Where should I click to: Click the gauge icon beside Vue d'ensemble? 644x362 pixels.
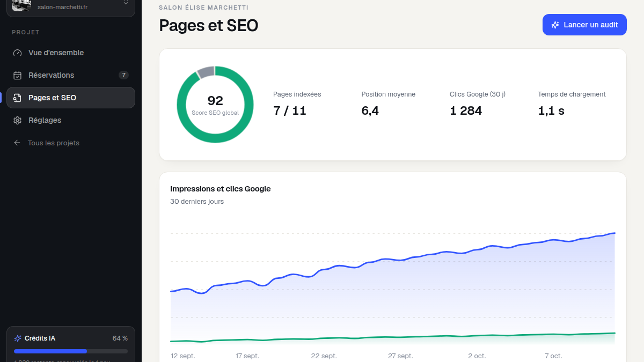tap(18, 53)
